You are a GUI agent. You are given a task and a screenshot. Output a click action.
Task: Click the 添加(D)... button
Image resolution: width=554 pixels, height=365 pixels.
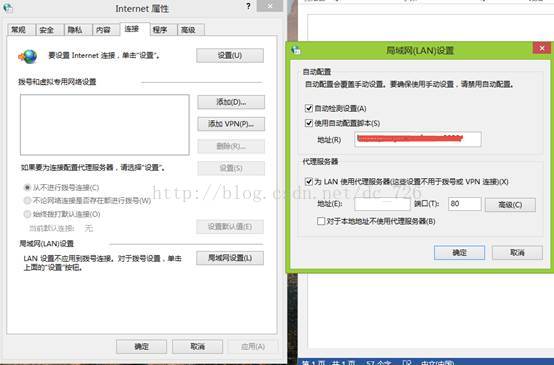[x=231, y=102]
